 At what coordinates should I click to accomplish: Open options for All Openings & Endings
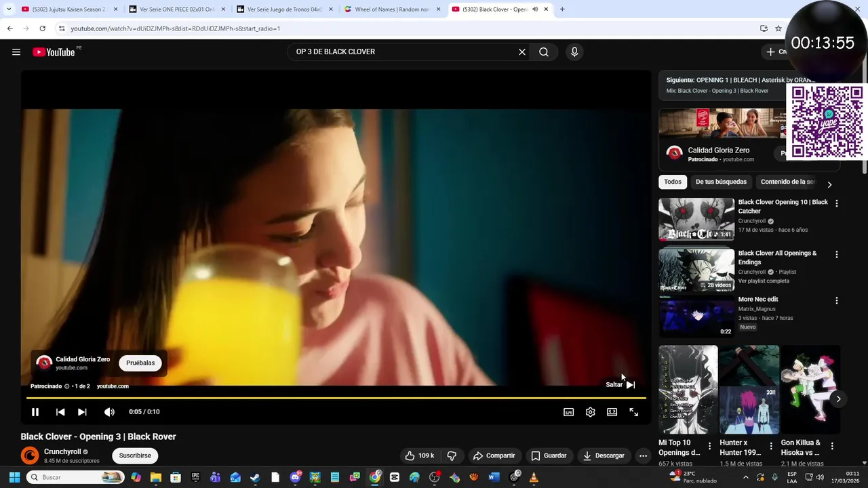click(837, 254)
